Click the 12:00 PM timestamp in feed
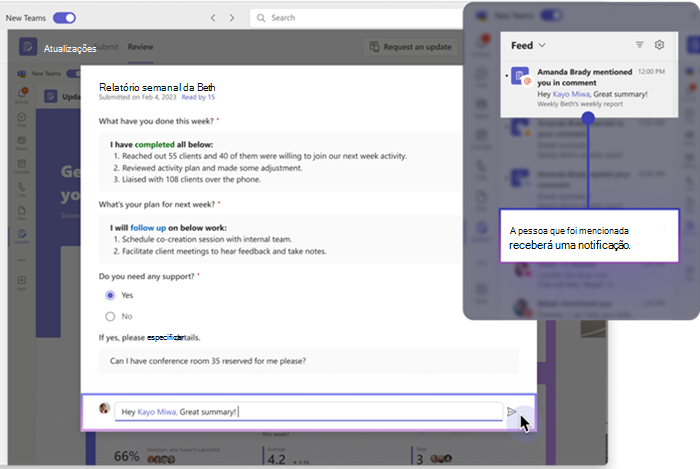This screenshot has height=469, width=700. pyautogui.click(x=651, y=71)
